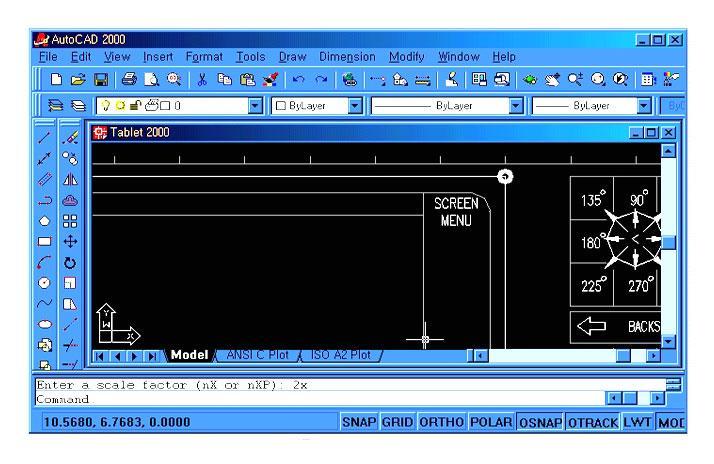Toggle SNAP mode in status bar

pos(359,423)
